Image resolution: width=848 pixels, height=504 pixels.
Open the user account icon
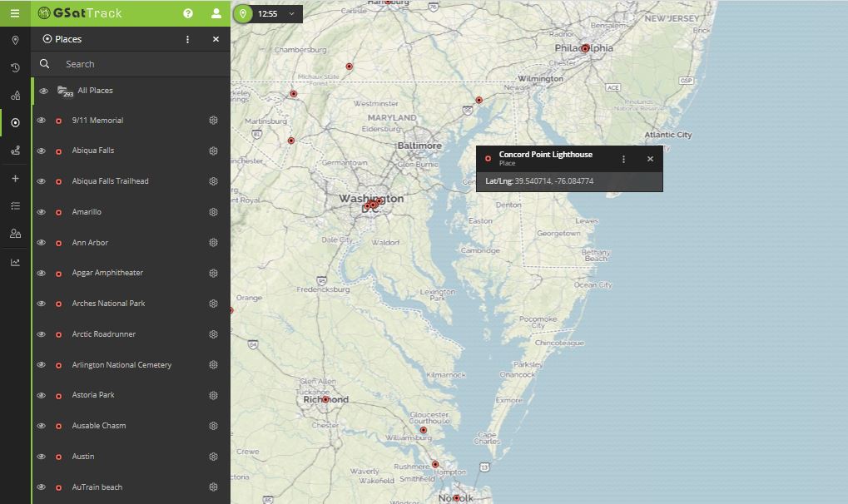[216, 13]
